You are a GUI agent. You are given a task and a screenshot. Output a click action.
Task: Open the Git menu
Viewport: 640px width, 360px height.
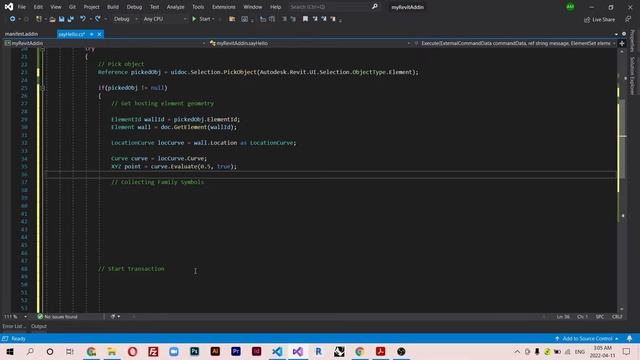tap(72, 7)
